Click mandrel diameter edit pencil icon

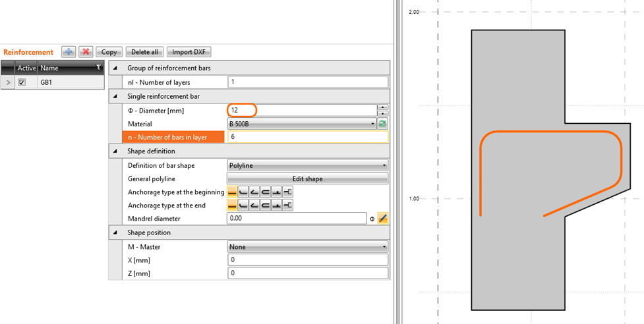click(382, 218)
